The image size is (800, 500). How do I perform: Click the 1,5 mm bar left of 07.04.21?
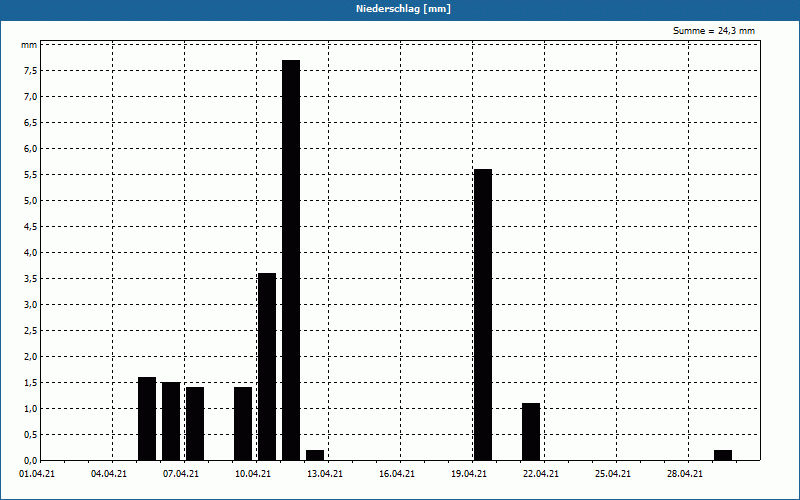pyautogui.click(x=171, y=421)
